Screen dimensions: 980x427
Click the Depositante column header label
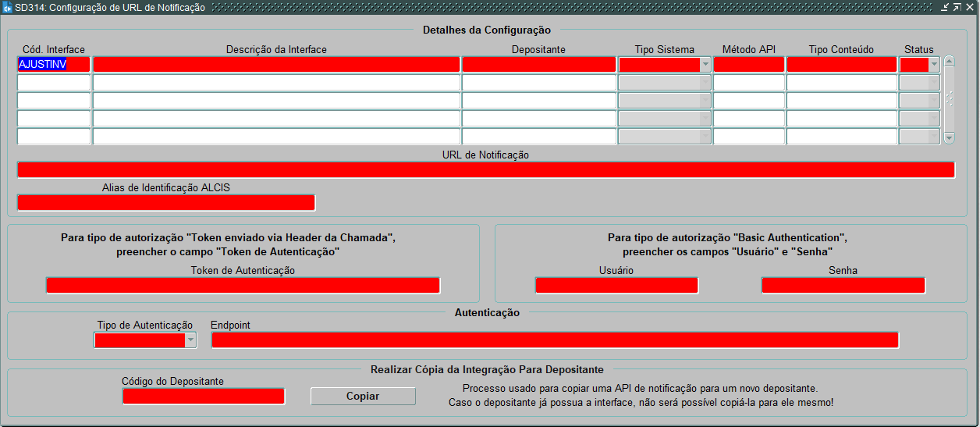click(538, 49)
